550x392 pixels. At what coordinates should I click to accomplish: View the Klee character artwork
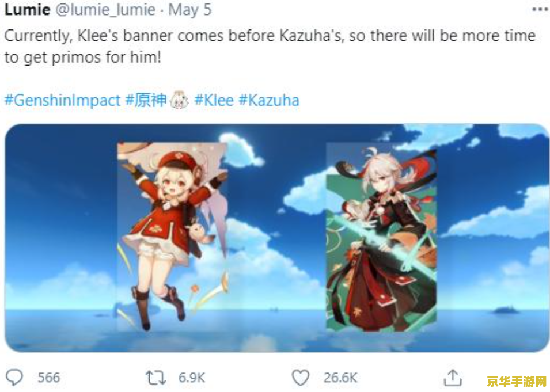[172, 237]
